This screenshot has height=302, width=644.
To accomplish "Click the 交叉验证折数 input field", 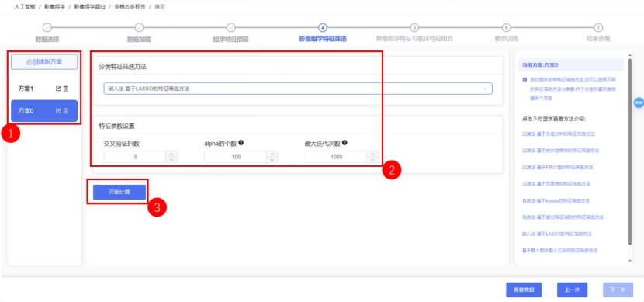I will pos(135,157).
